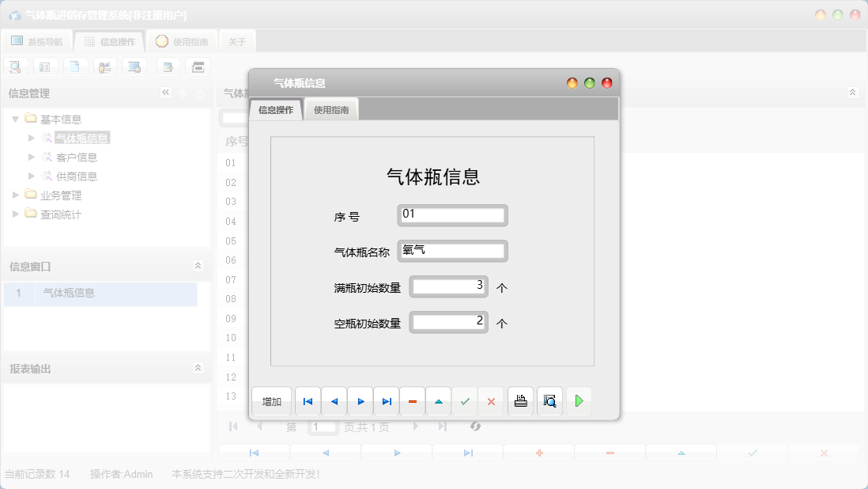Expand the 查询统计 tree node
The height and width of the screenshot is (489, 868).
(x=15, y=214)
